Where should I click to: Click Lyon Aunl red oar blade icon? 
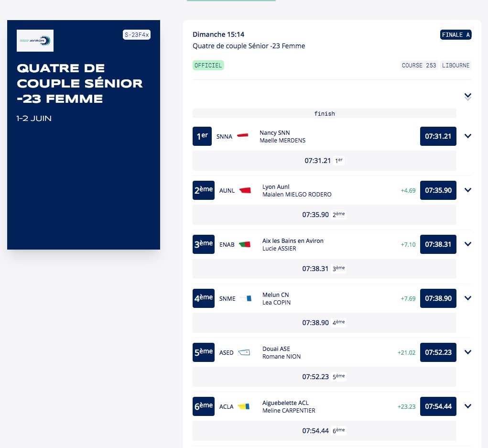(245, 190)
